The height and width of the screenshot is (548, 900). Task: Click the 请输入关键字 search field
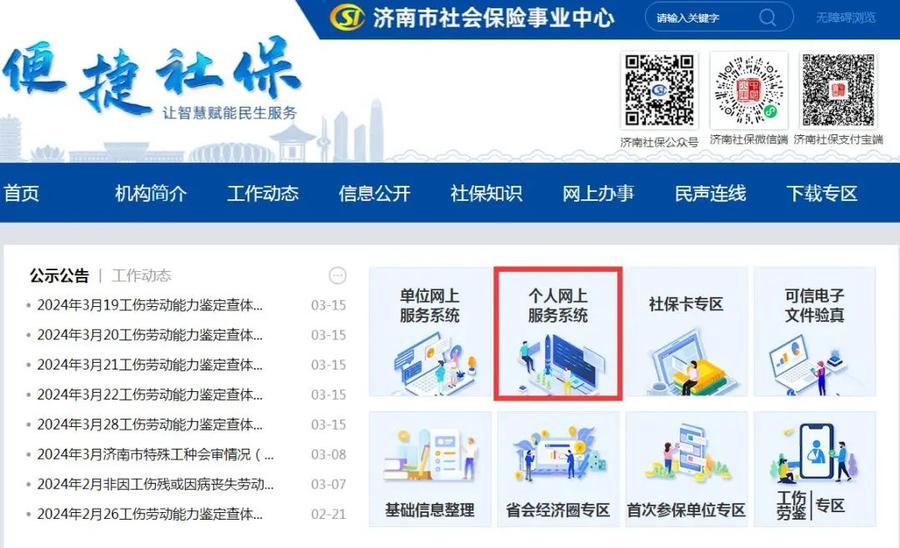(700, 18)
